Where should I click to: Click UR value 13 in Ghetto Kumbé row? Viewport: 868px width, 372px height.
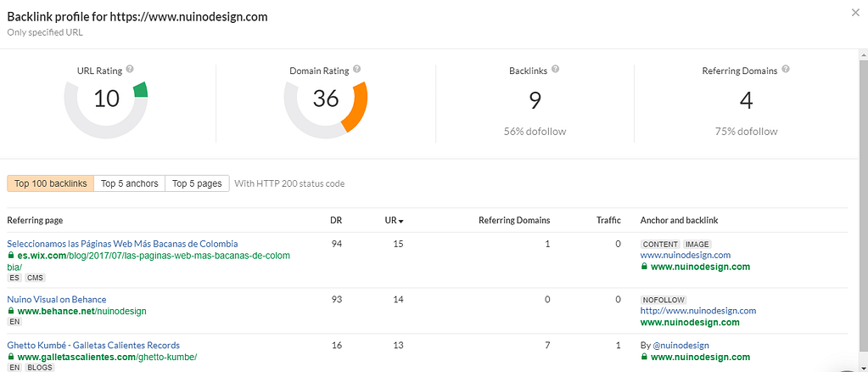[397, 345]
